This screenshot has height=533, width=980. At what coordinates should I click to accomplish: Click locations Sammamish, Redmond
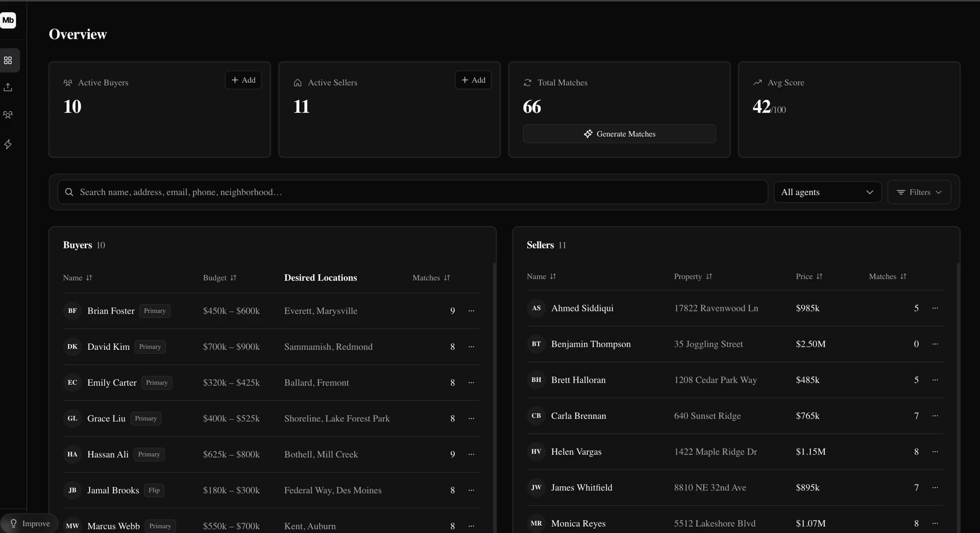pyautogui.click(x=328, y=347)
